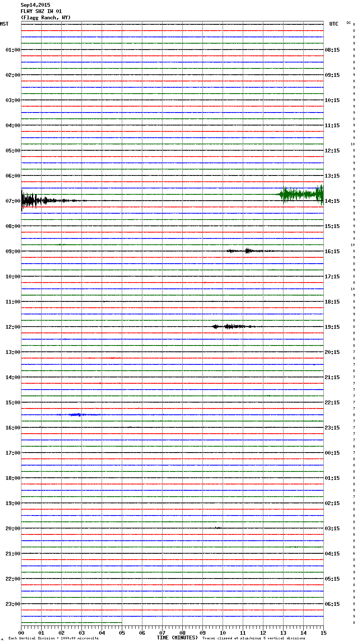Click the 'DC' column header
Image resolution: width=357 pixels, height=644 pixels.
(x=349, y=23)
